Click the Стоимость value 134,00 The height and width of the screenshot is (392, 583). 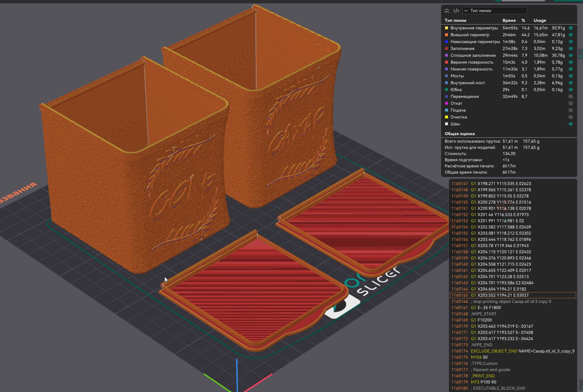coord(509,154)
